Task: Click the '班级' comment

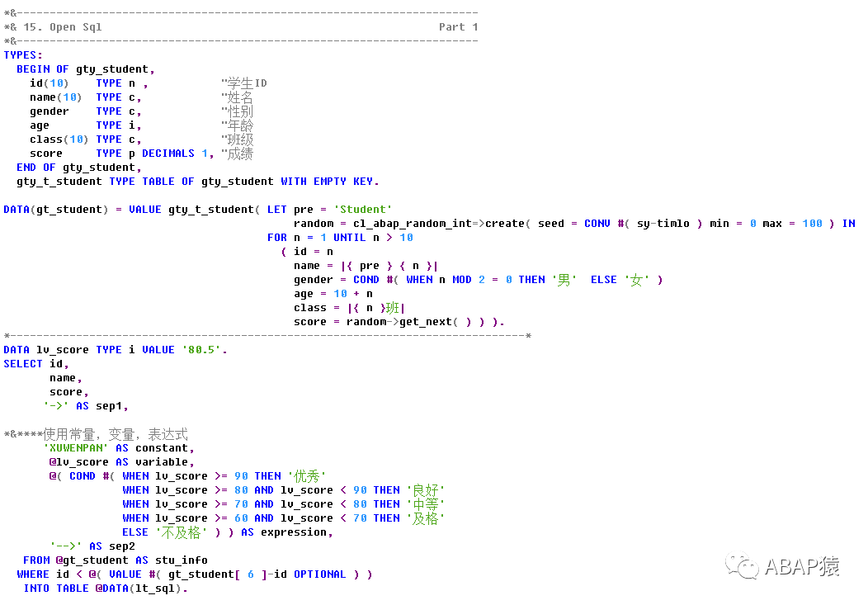Action: 240,139
